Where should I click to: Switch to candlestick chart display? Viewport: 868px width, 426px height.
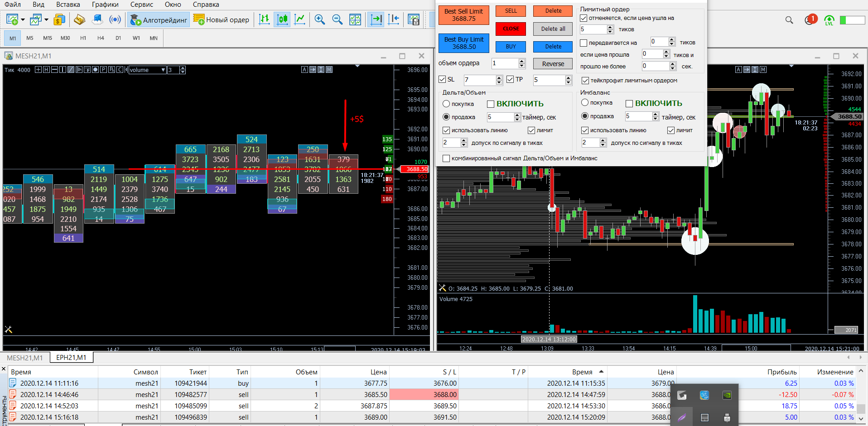pyautogui.click(x=282, y=19)
